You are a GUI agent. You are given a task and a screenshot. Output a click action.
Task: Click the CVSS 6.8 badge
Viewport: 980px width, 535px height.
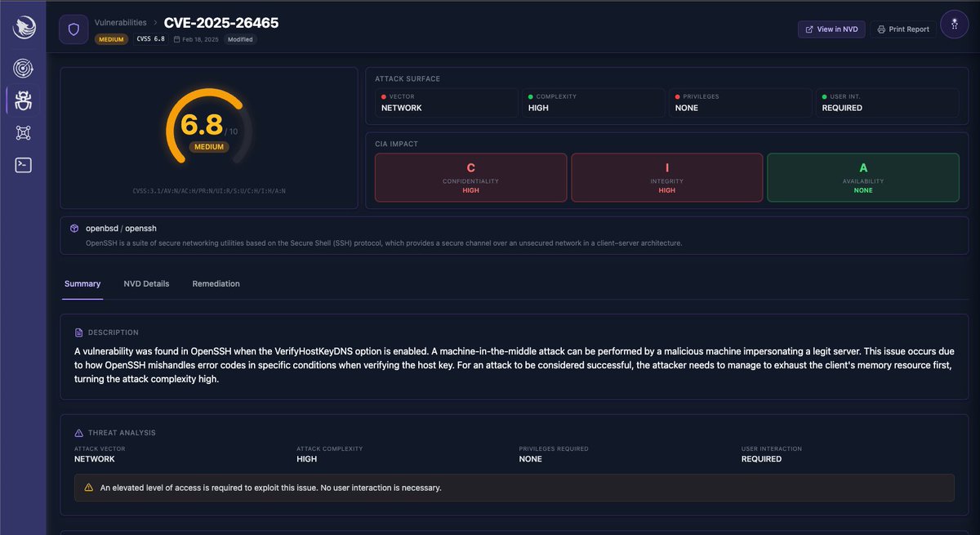[151, 39]
